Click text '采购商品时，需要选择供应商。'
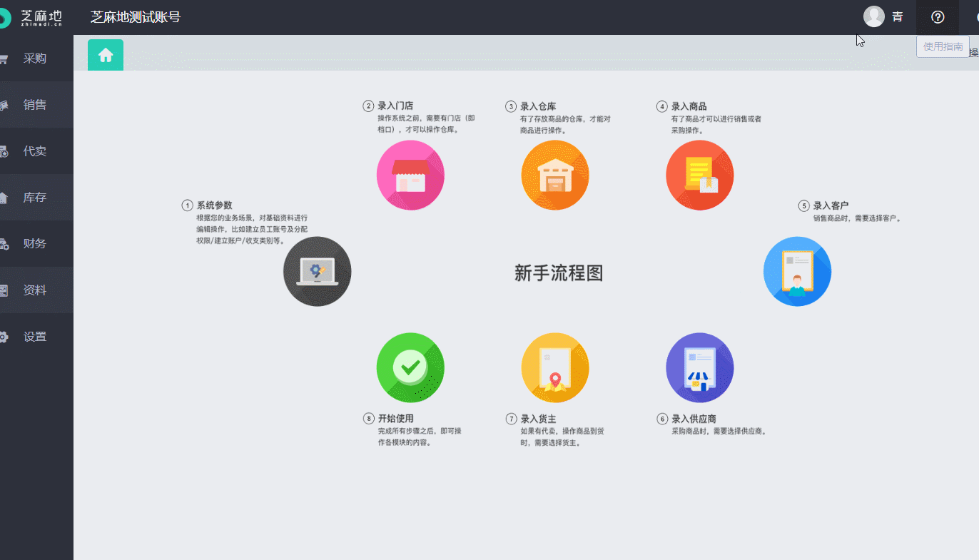Viewport: 979px width, 560px height. (719, 431)
